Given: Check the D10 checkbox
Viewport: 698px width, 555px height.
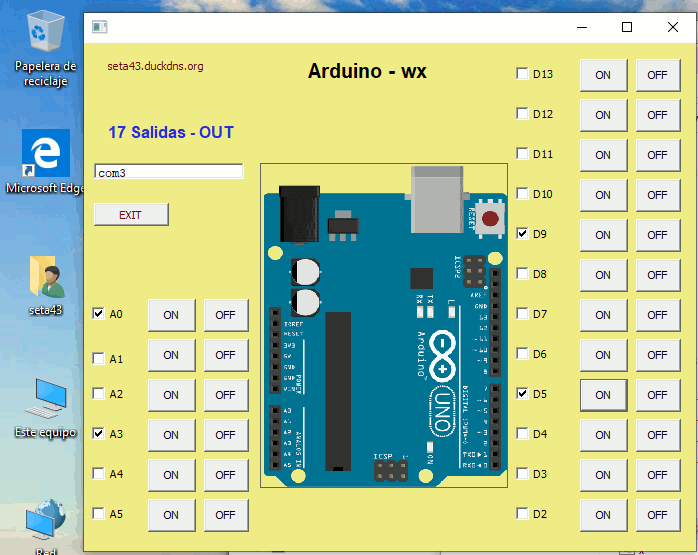Looking at the screenshot, I should (x=522, y=194).
